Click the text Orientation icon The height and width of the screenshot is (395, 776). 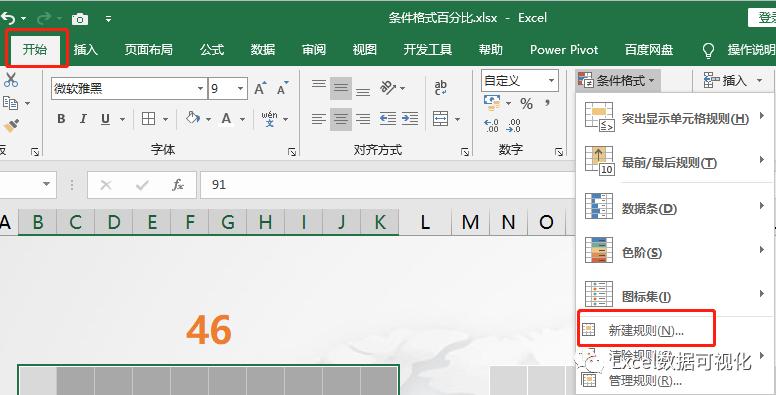tap(388, 88)
